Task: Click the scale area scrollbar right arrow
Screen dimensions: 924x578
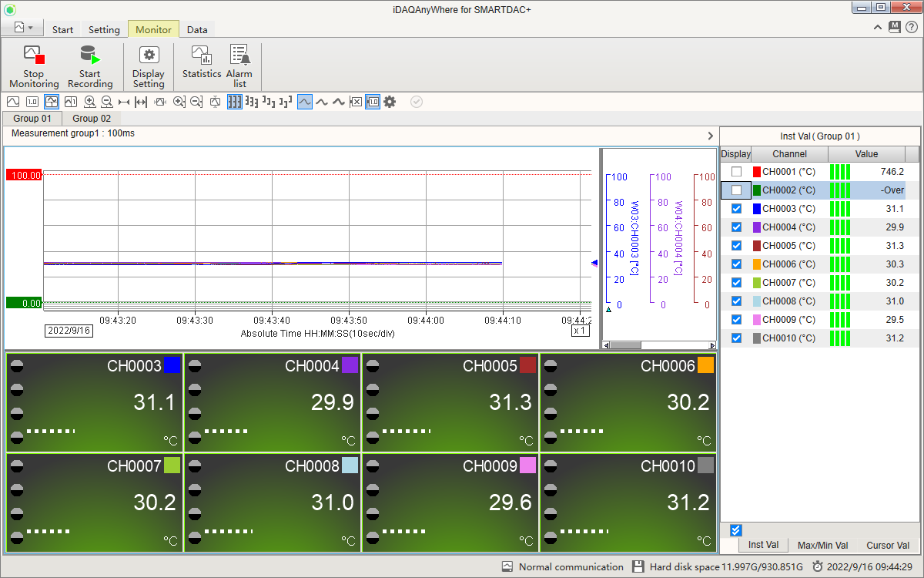Action: [712, 344]
